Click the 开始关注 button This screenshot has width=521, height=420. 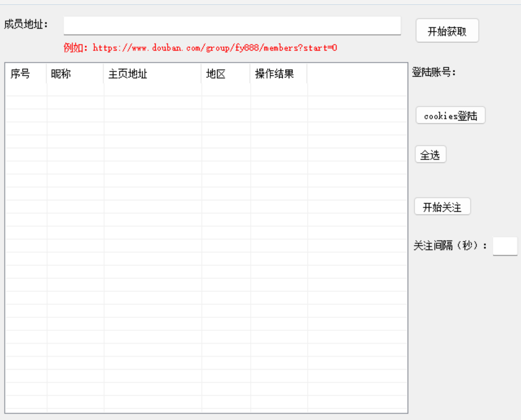coord(442,207)
